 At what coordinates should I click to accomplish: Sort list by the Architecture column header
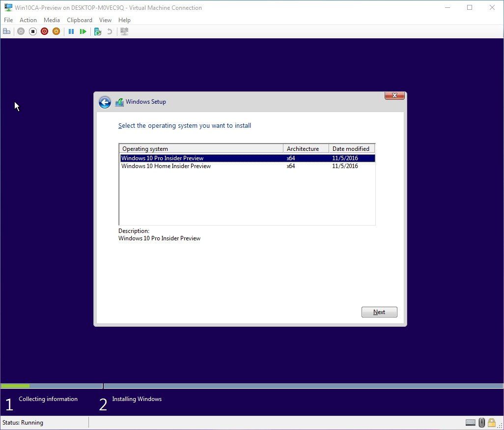305,148
